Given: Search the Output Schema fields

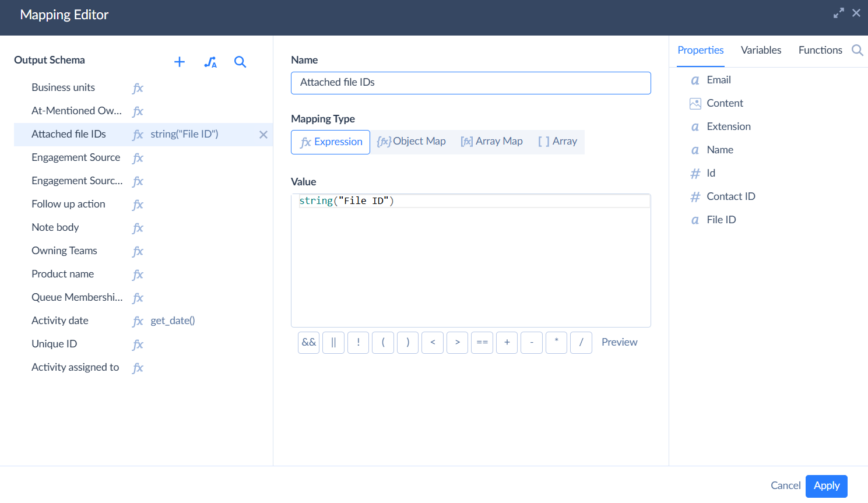Looking at the screenshot, I should coord(240,62).
